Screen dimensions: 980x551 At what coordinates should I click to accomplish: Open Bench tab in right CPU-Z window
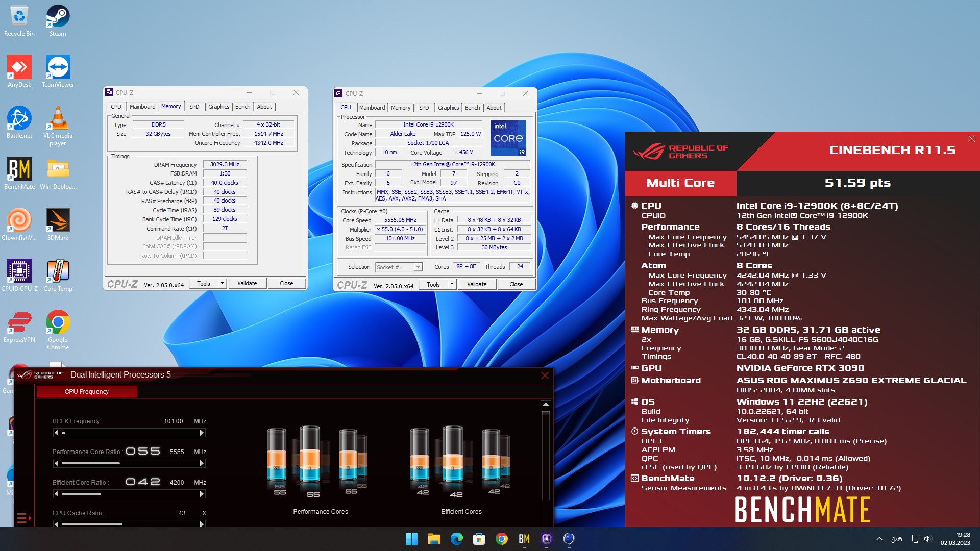click(473, 108)
